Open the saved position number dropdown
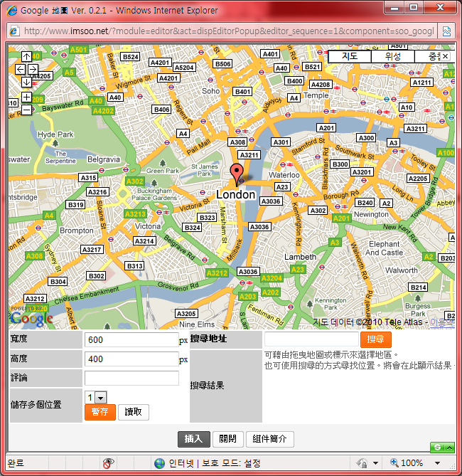This screenshot has width=462, height=476. pyautogui.click(x=101, y=397)
